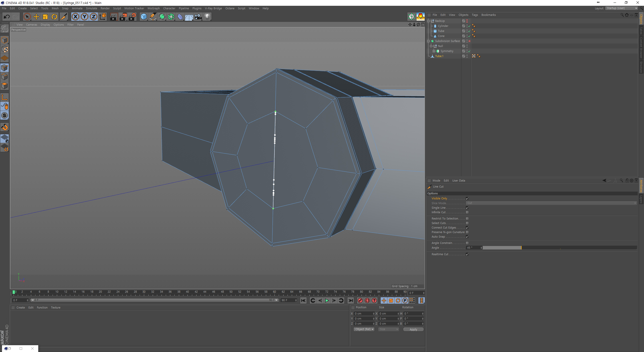Add a Light object
The image size is (644, 352).
(207, 17)
